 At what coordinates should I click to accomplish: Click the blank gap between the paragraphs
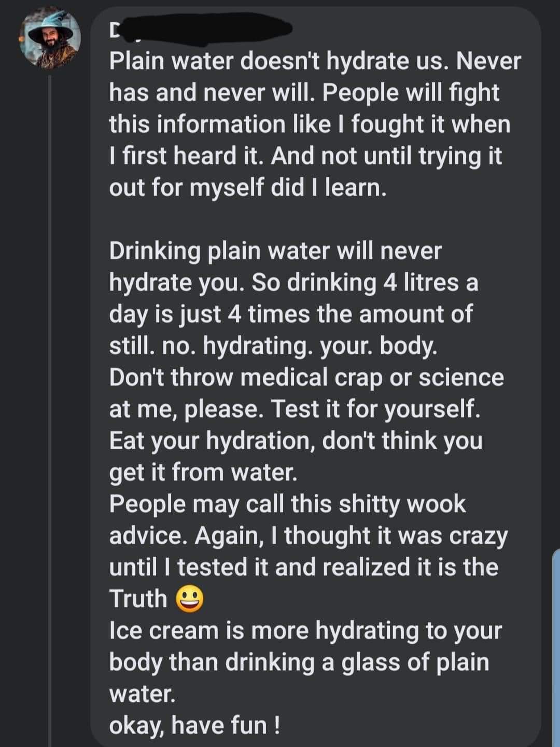point(311,219)
